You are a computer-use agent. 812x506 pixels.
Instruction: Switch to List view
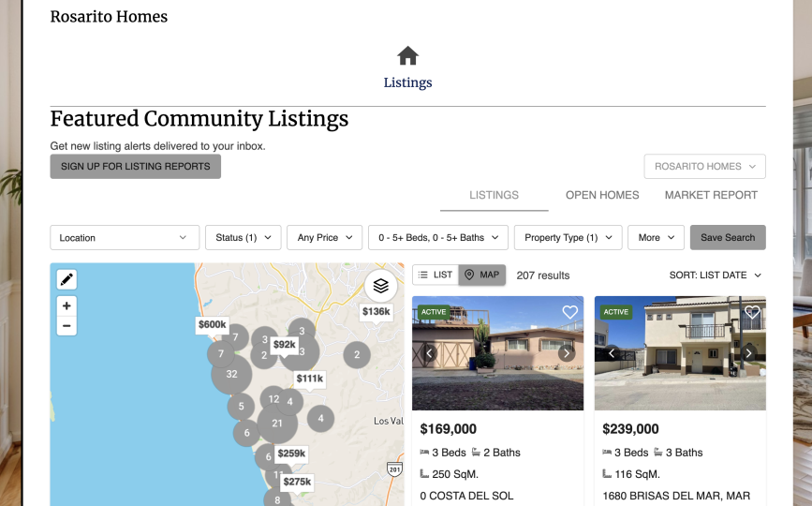[436, 275]
